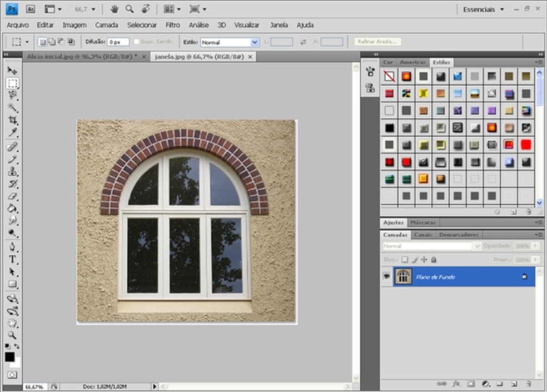Open the Filtro menu
Viewport: 547px width, 392px height.
coord(172,25)
